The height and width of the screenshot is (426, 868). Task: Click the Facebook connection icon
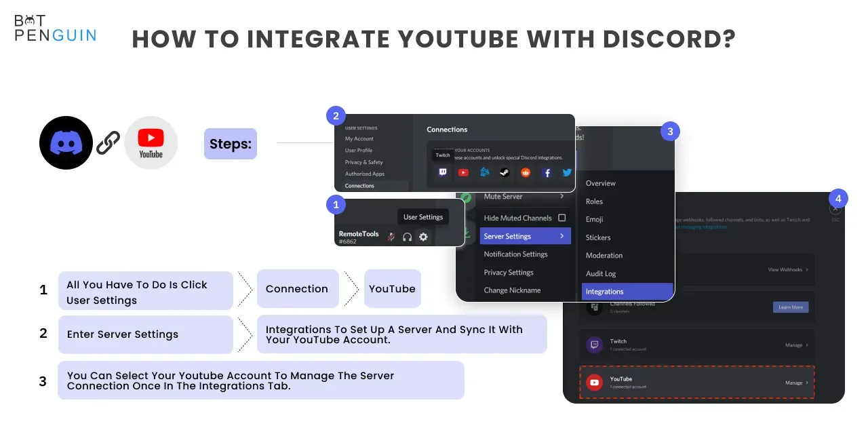point(547,172)
